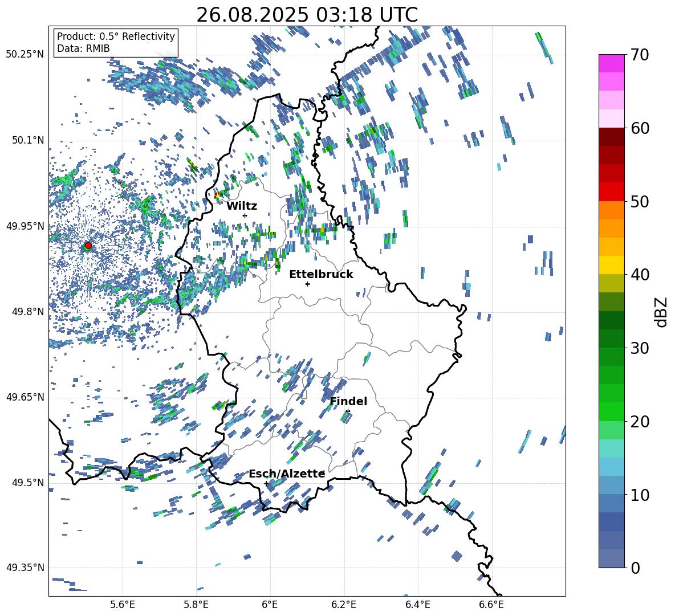Click the 50.1°N latitude label
Image resolution: width=675 pixels, height=616 pixels.
pos(28,140)
